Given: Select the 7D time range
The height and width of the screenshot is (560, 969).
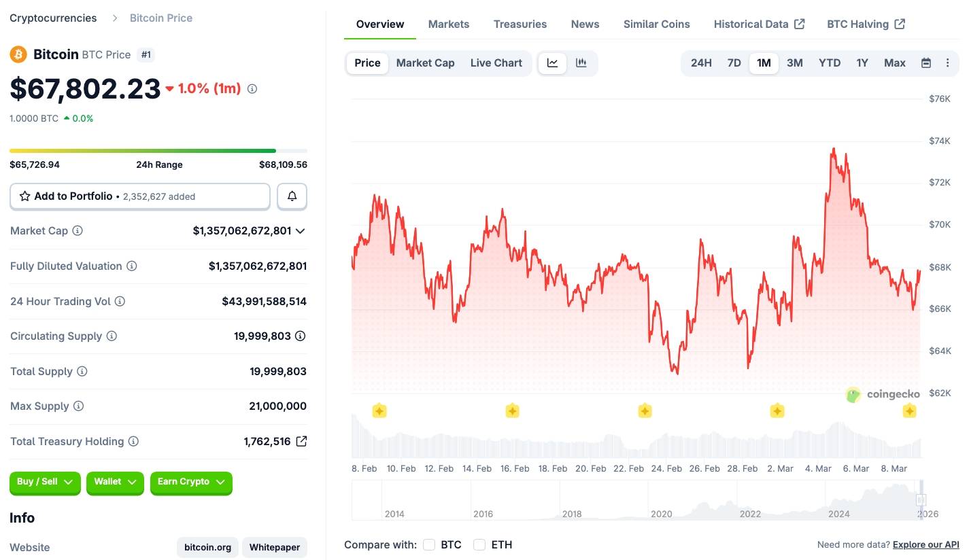Looking at the screenshot, I should pyautogui.click(x=734, y=63).
